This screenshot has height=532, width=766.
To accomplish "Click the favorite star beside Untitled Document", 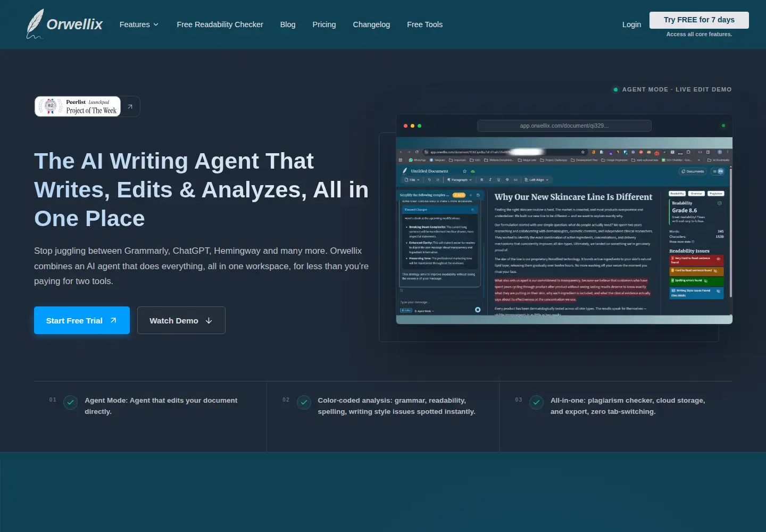I will pyautogui.click(x=464, y=171).
